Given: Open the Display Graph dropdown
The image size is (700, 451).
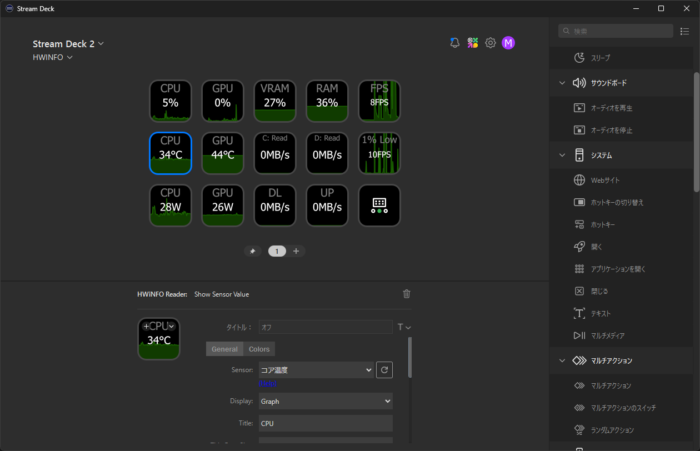Looking at the screenshot, I should click(326, 401).
